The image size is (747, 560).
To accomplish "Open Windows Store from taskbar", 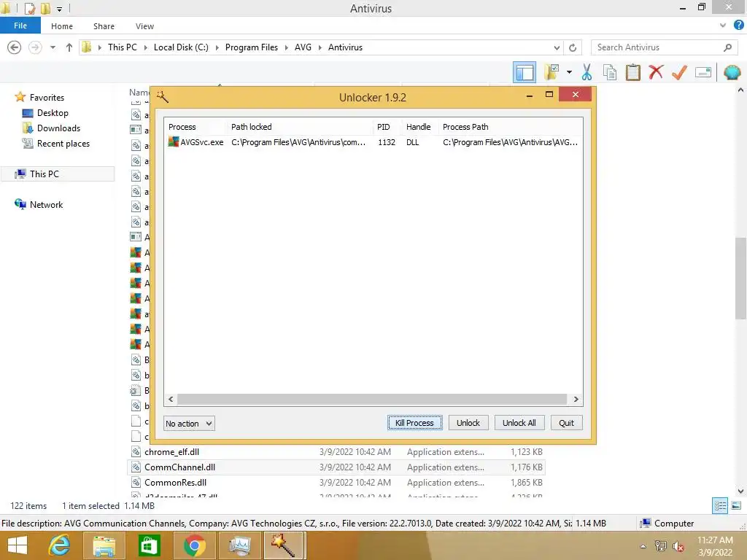I will [x=149, y=545].
